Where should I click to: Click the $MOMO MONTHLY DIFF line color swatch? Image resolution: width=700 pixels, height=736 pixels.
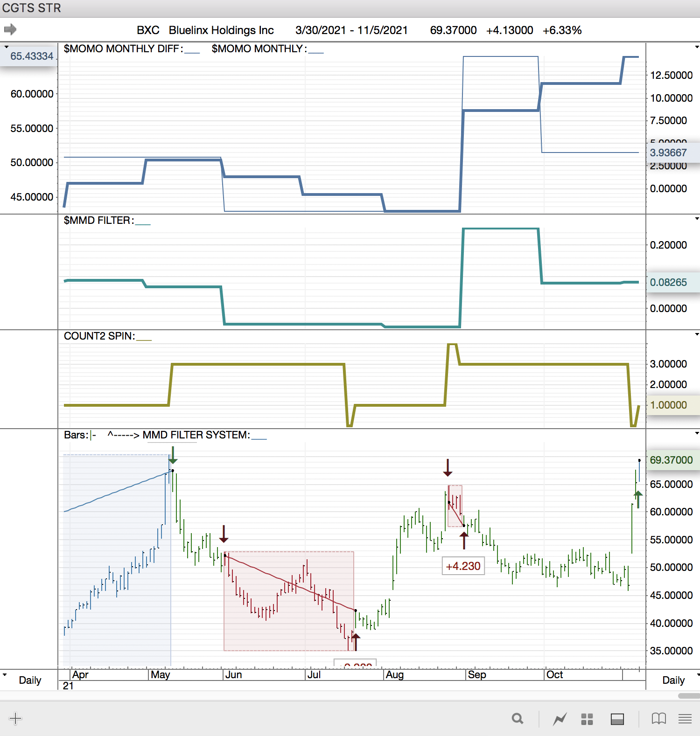click(192, 52)
